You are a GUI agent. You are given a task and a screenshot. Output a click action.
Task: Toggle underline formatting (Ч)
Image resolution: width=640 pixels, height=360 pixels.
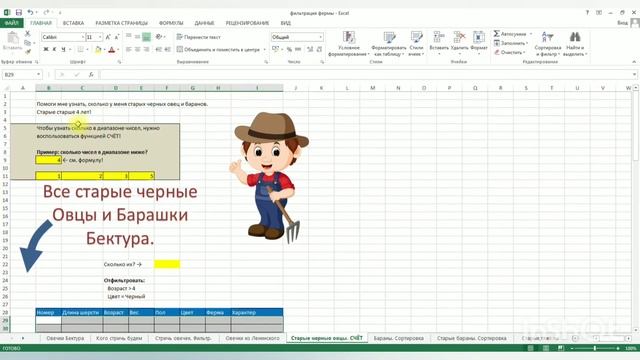(63, 49)
